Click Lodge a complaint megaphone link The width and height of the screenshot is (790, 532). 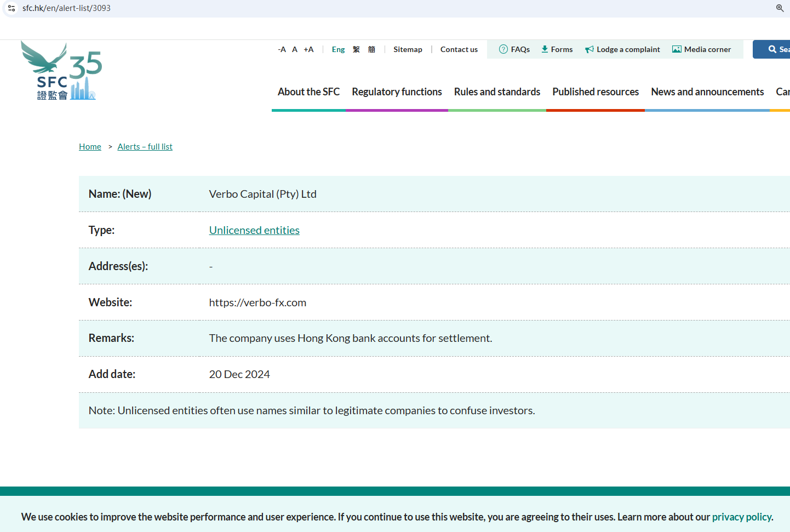(622, 49)
